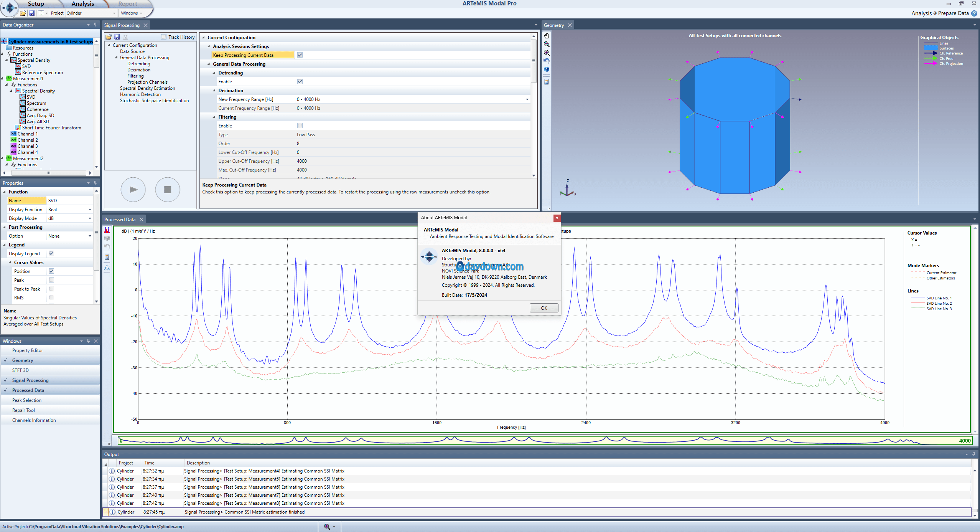Close the Signal Processing tab
Viewport: 980px width, 532px height.
click(145, 25)
